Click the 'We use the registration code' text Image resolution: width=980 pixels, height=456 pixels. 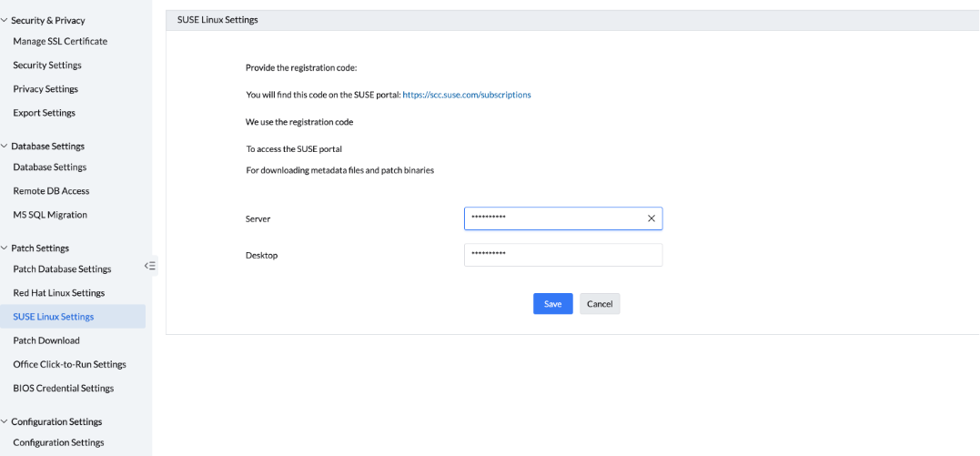pos(299,122)
